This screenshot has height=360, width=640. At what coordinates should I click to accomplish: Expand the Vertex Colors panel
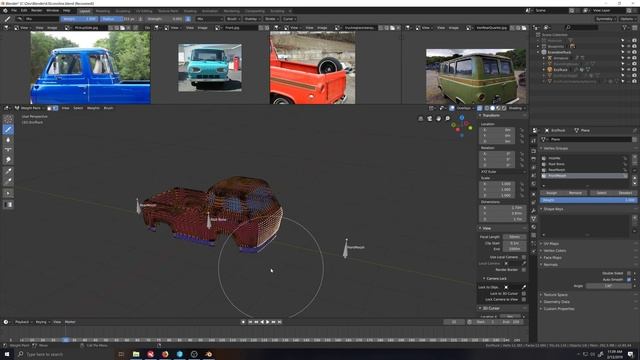(x=554, y=251)
